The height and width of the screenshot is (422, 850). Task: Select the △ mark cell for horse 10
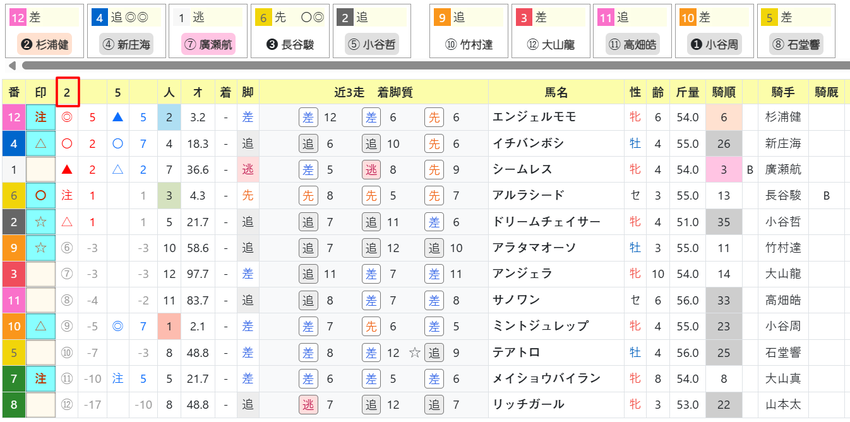coord(41,326)
